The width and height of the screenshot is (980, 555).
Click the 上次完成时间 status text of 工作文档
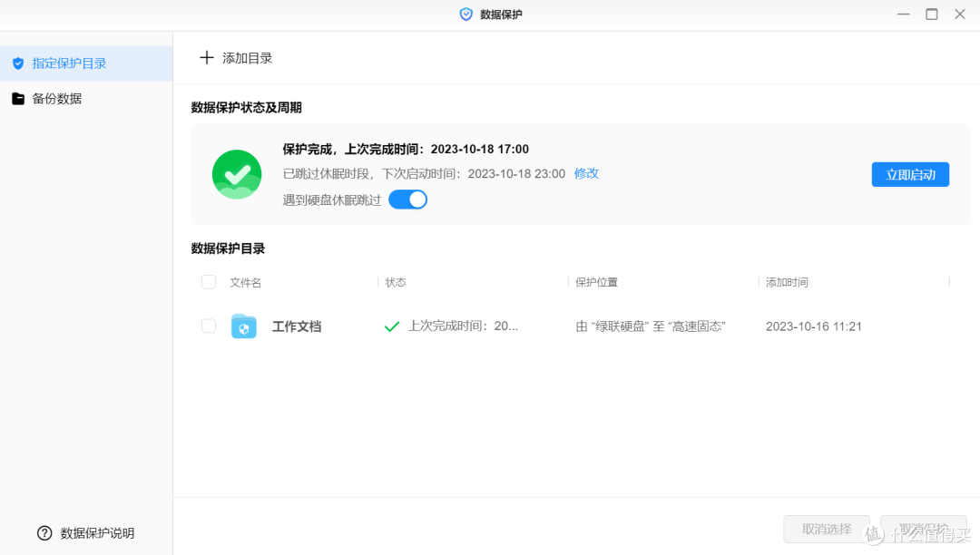coord(463,326)
